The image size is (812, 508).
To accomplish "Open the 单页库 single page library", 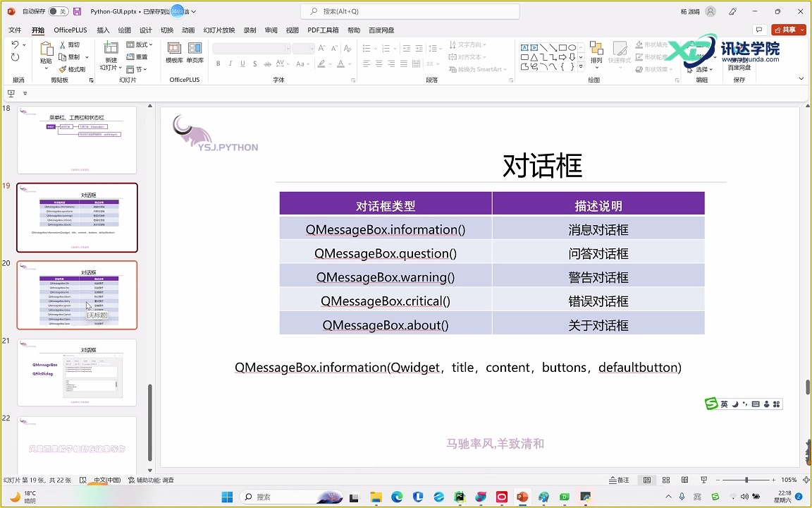I will pyautogui.click(x=195, y=53).
